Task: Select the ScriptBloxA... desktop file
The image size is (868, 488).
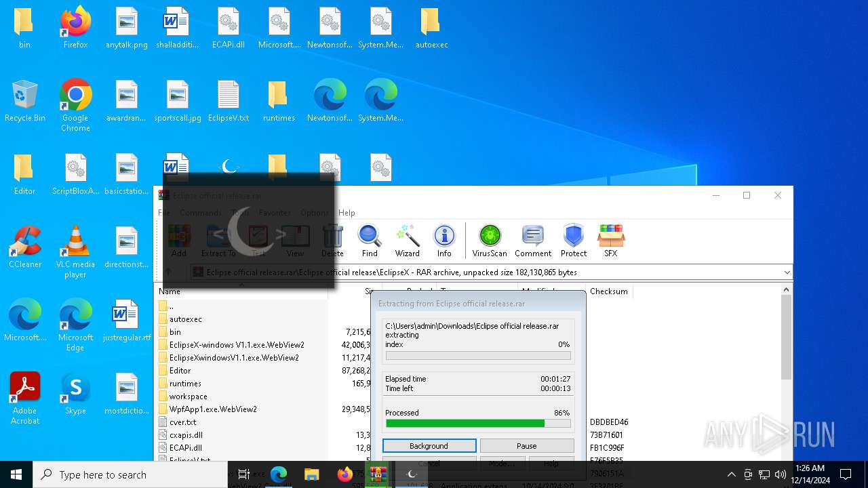Action: [x=75, y=174]
